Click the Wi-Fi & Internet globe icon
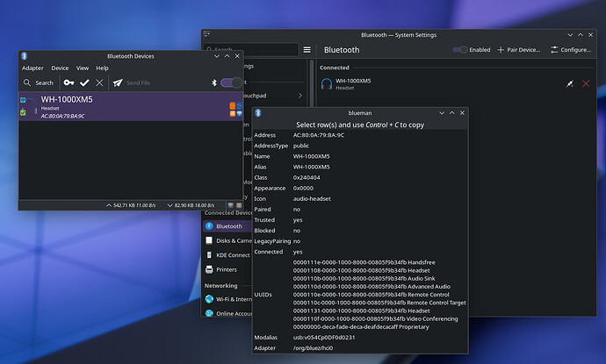Image resolution: width=606 pixels, height=364 pixels. [x=209, y=299]
